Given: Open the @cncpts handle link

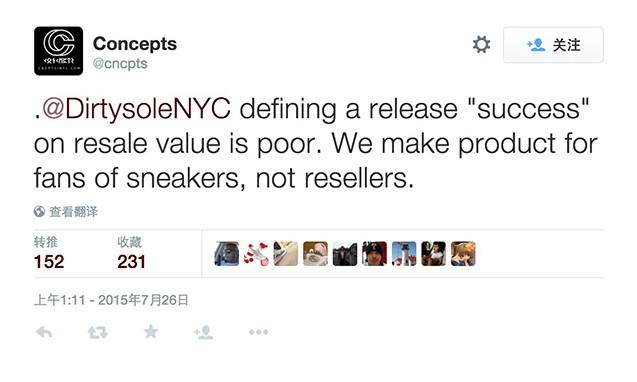Looking at the screenshot, I should pos(120,63).
